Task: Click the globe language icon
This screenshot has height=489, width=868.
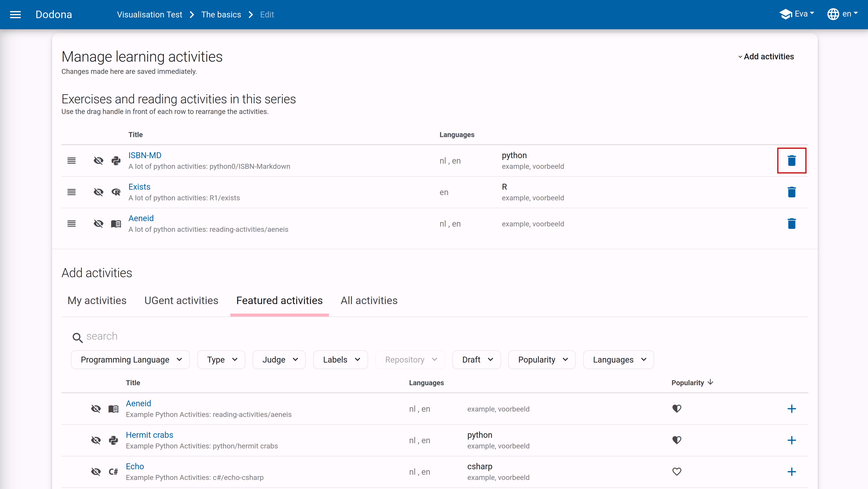Action: pos(833,14)
